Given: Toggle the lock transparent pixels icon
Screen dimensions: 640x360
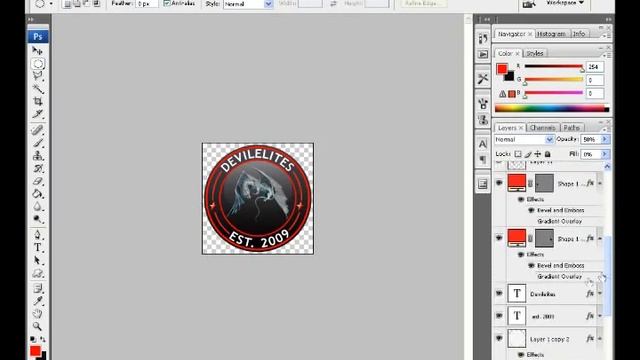Looking at the screenshot, I should coord(518,154).
